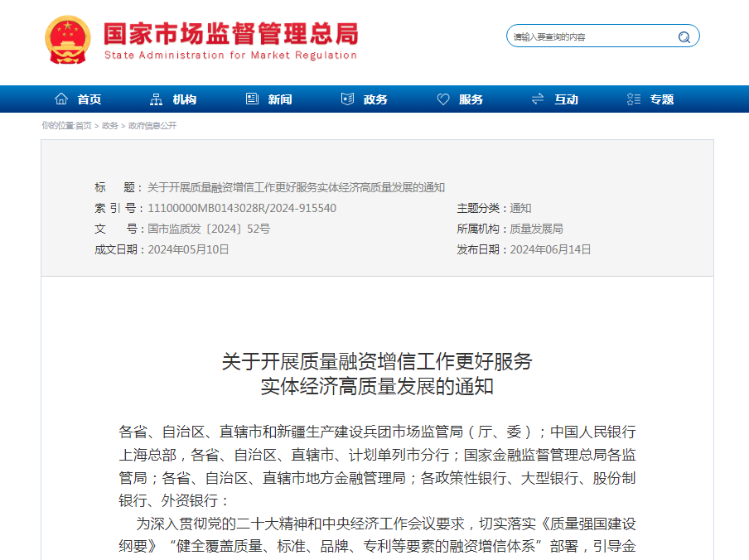Open the 新闻 navigation menu label
This screenshot has width=749, height=560.
click(x=280, y=99)
